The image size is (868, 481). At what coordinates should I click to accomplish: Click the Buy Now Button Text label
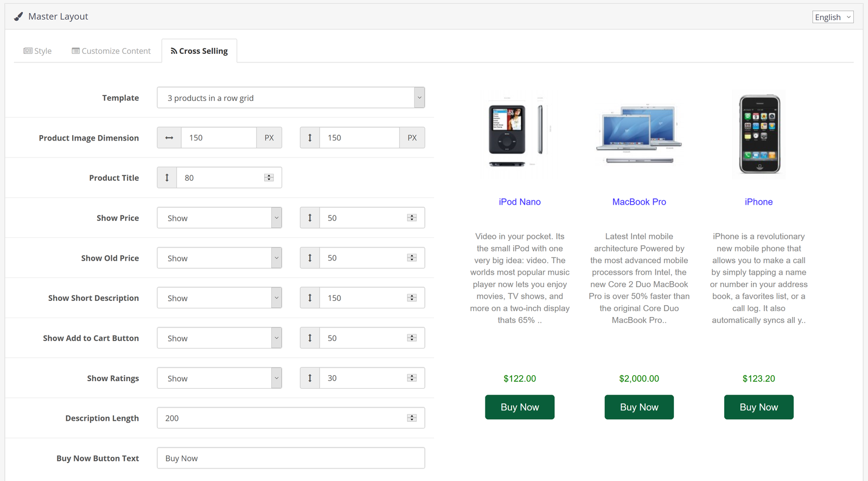[x=98, y=458]
